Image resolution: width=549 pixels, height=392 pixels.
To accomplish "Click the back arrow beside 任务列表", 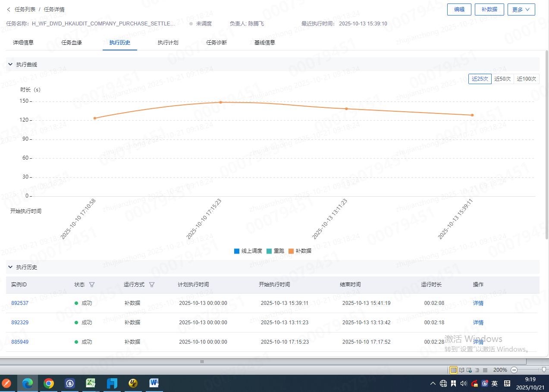I will point(9,9).
